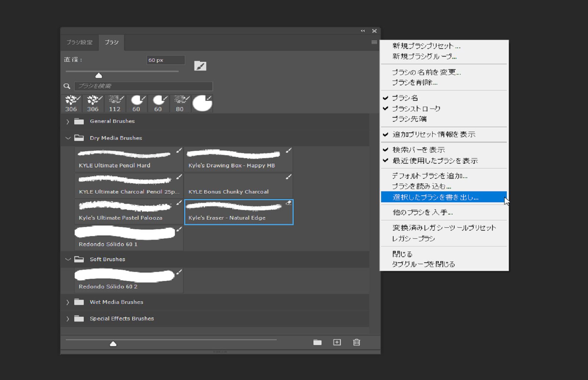
Task: Switch to the ブラシ設定 tab
Action: coord(79,42)
